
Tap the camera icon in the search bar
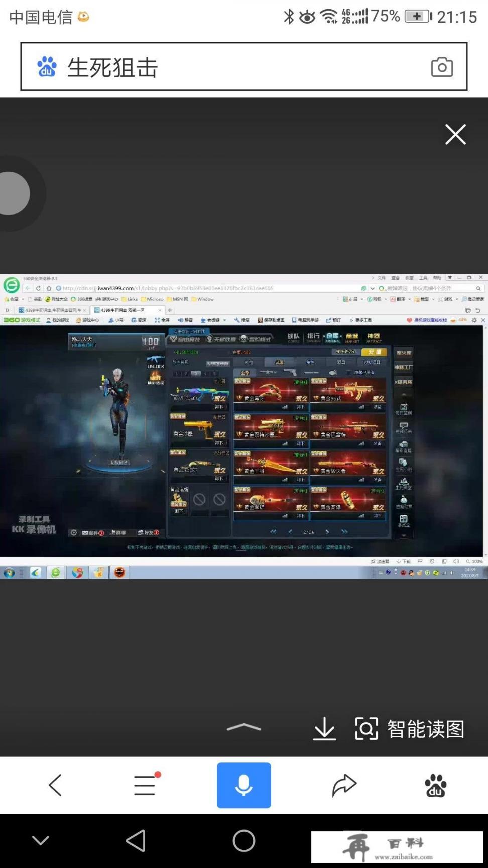pos(442,67)
